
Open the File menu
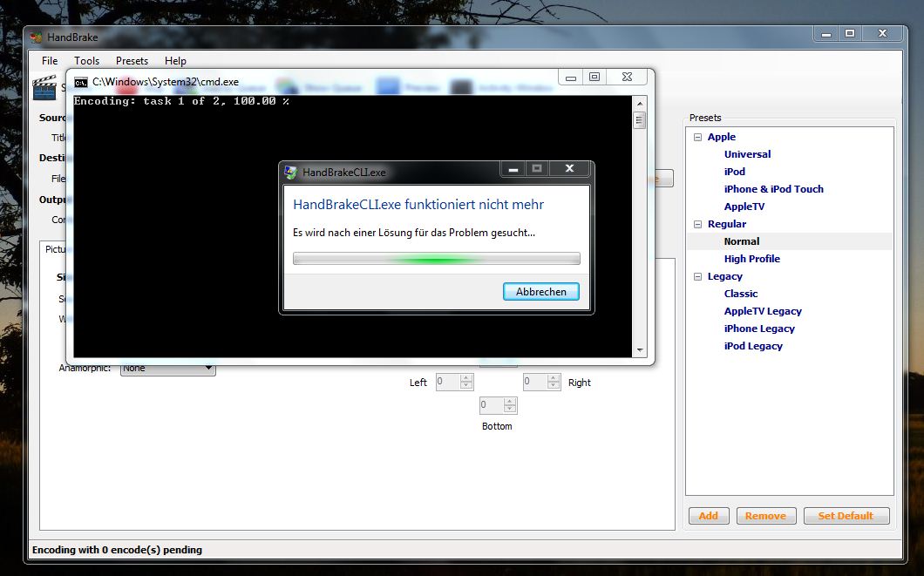coord(50,61)
